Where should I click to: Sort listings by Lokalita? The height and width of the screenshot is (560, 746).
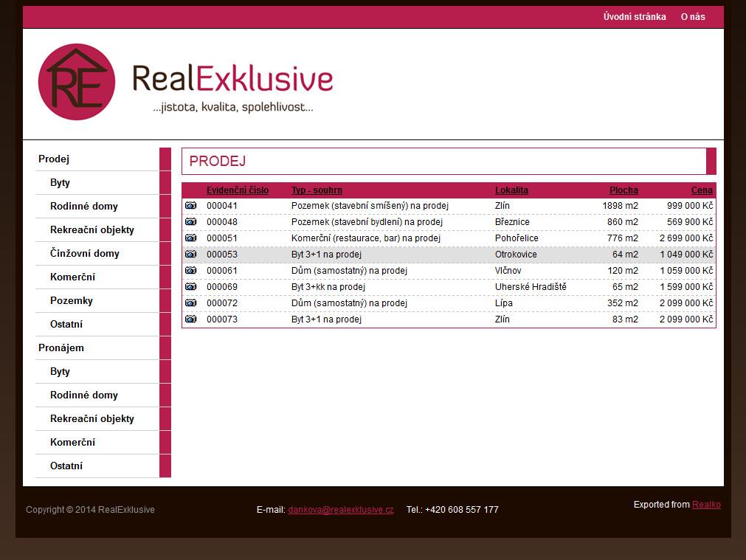pos(511,190)
